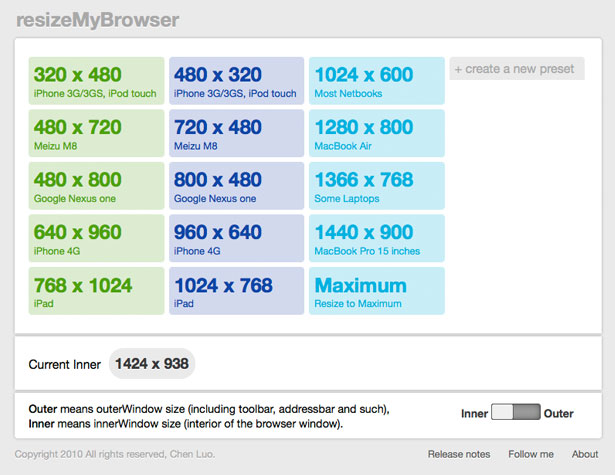Pick 480 x 800 Google Nexus one preset

(96, 186)
